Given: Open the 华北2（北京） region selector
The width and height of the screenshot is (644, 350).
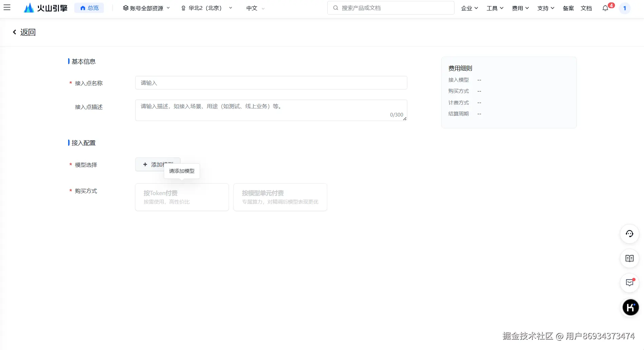Looking at the screenshot, I should pyautogui.click(x=207, y=8).
